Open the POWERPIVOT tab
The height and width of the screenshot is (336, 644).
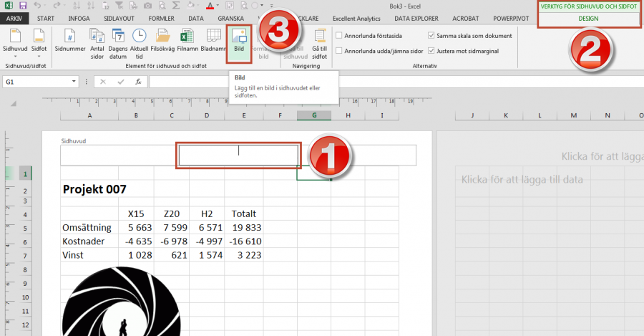(x=511, y=19)
